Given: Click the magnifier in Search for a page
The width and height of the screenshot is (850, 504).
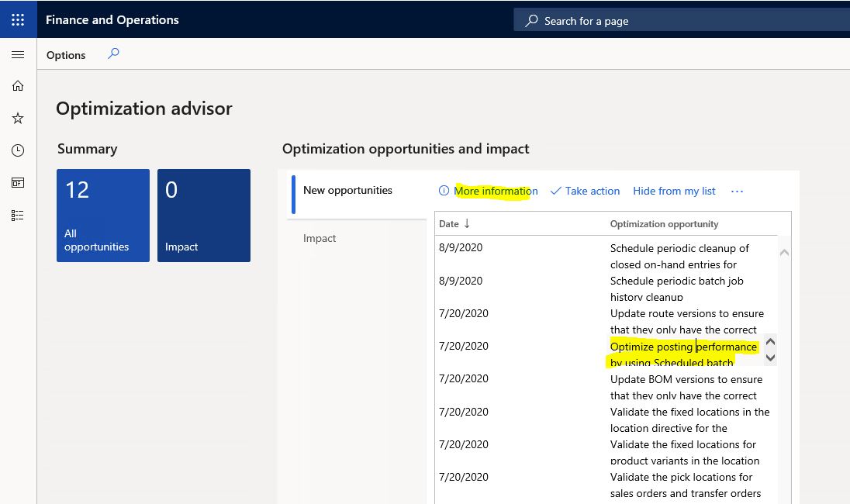Looking at the screenshot, I should [x=531, y=21].
